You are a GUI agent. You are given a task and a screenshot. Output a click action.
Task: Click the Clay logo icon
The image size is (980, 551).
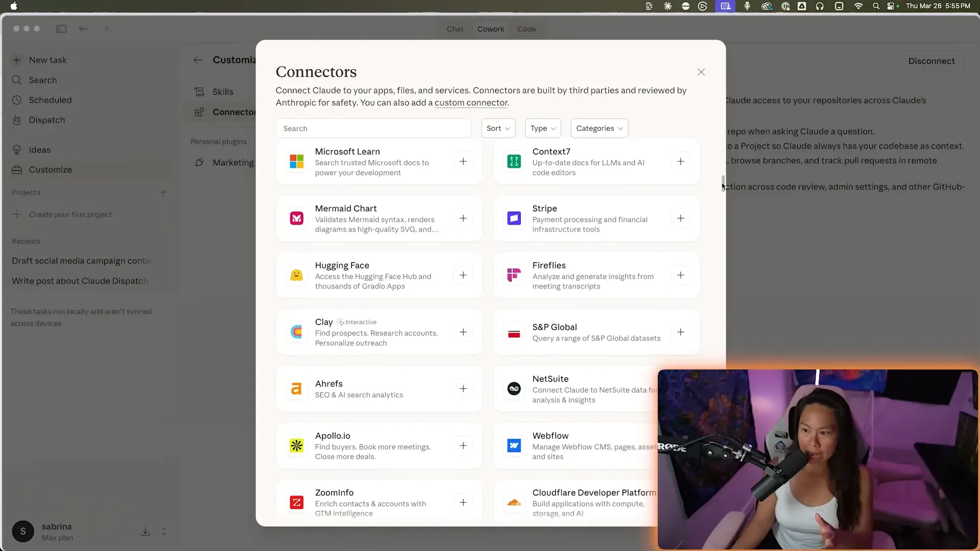(x=297, y=332)
